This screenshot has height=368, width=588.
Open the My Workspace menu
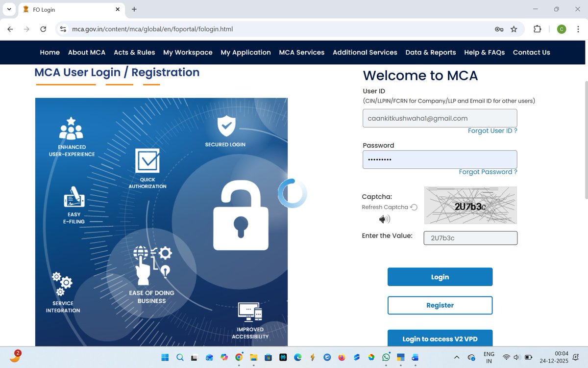tap(188, 53)
